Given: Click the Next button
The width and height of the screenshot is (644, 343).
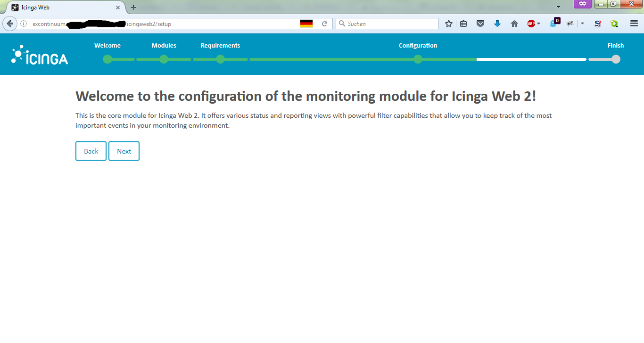Looking at the screenshot, I should [x=124, y=151].
